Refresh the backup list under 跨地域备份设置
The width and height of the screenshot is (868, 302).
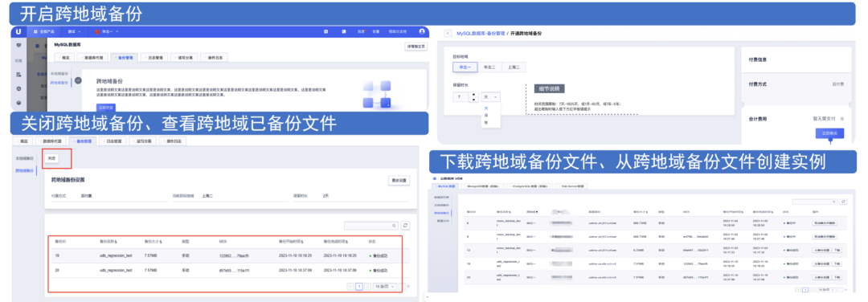tap(406, 226)
